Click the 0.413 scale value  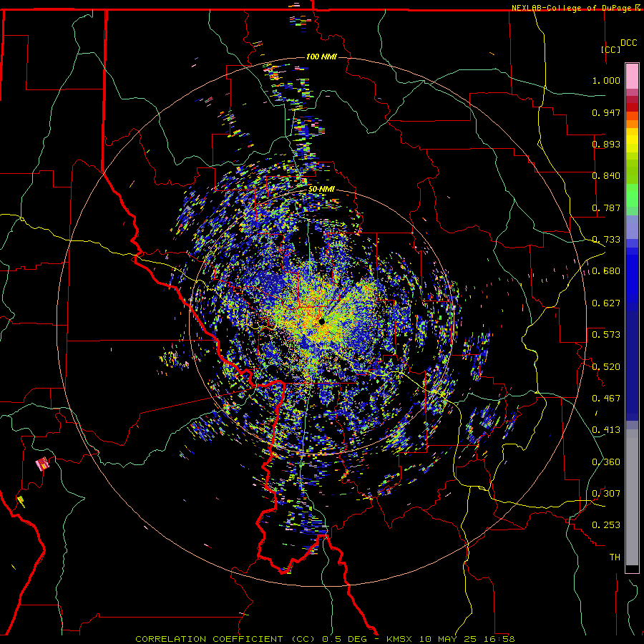click(x=606, y=430)
